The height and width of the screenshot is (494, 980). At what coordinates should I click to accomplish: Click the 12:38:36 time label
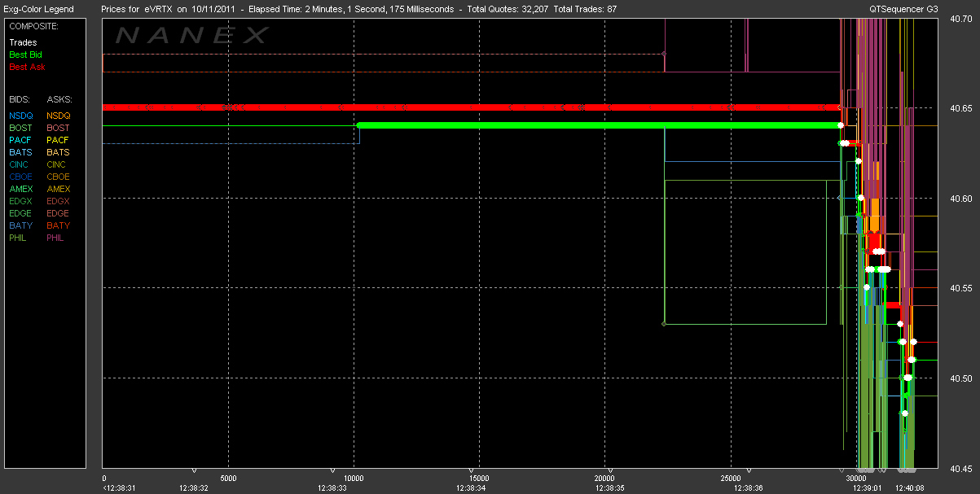coord(749,487)
